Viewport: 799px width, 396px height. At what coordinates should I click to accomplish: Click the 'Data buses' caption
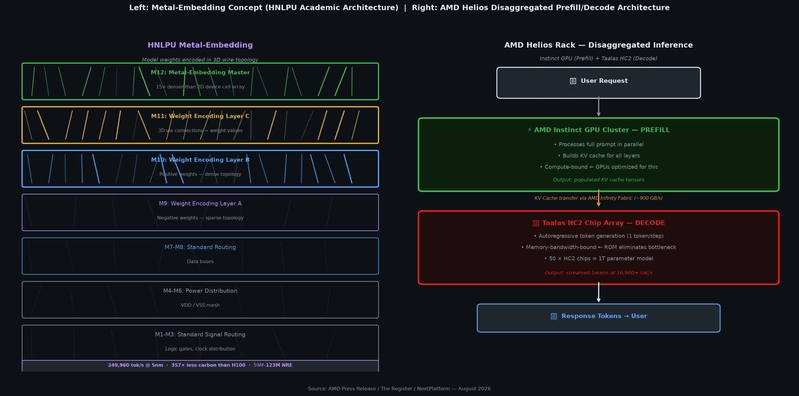click(x=200, y=261)
